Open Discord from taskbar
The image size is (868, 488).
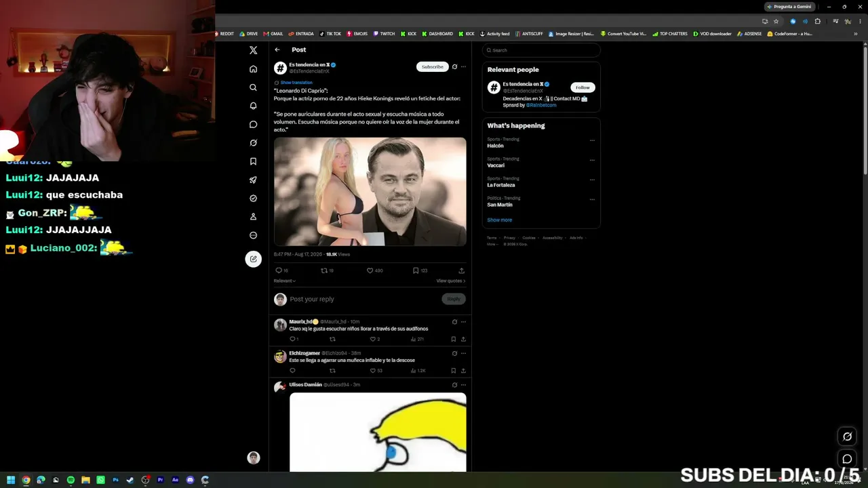click(190, 480)
